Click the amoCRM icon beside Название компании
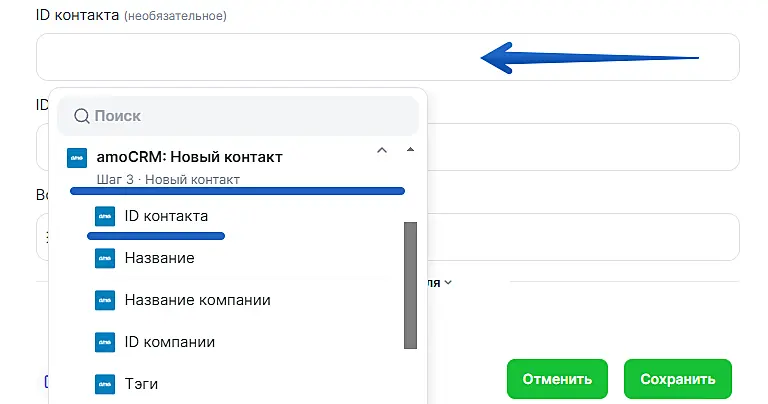The image size is (768, 404). 104,300
